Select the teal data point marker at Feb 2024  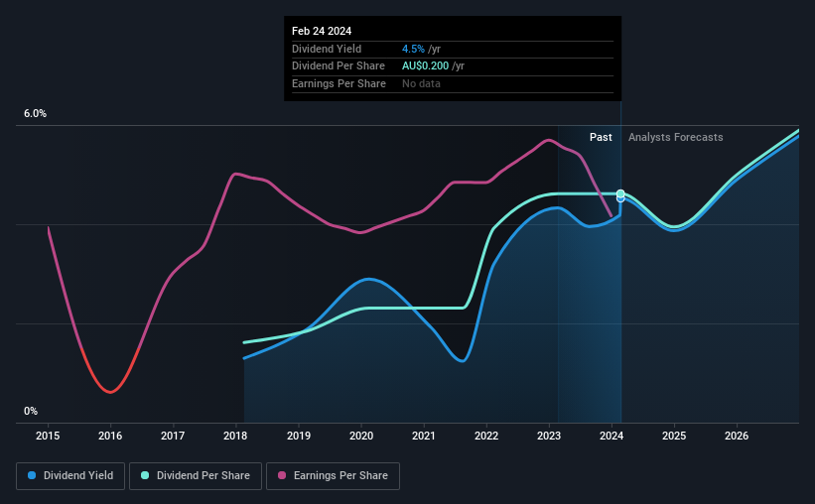620,193
